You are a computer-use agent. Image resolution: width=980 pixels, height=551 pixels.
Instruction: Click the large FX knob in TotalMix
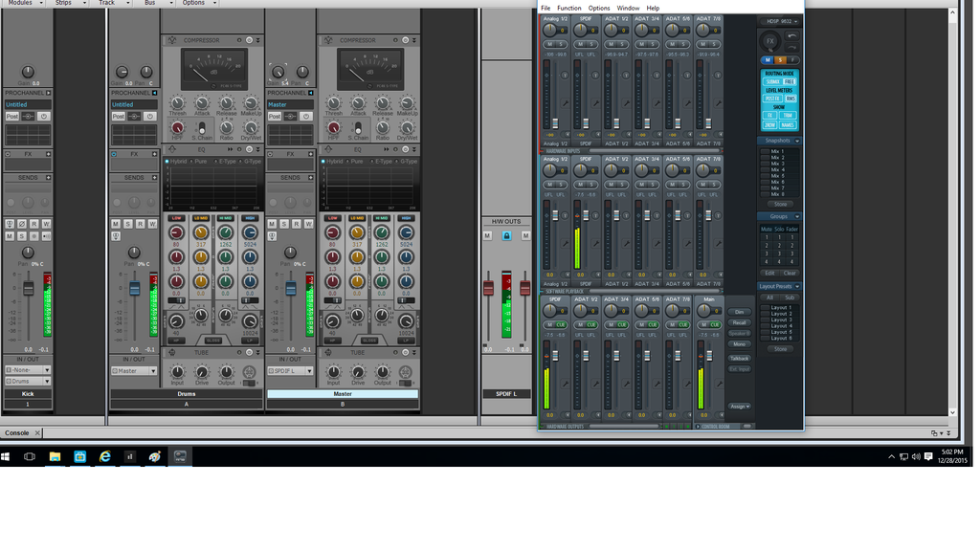point(769,41)
